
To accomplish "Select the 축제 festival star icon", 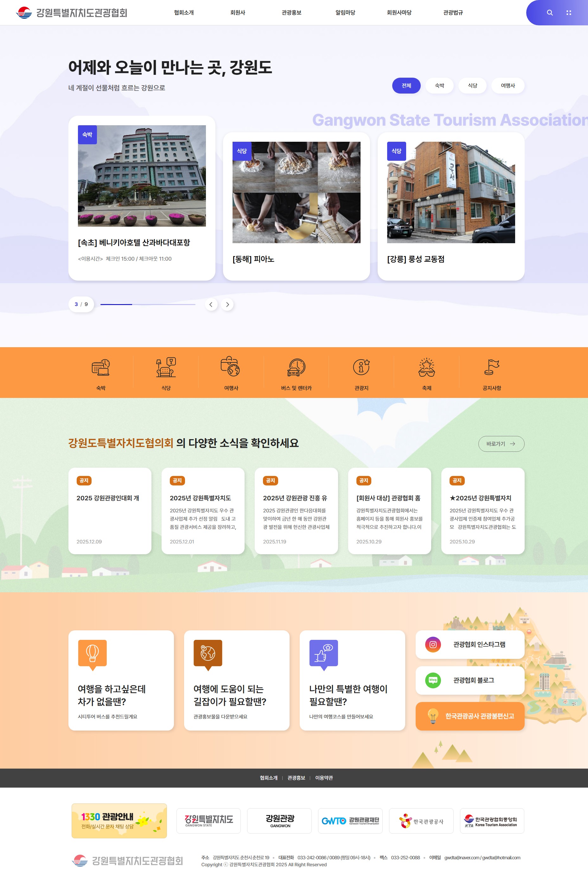I will pos(426,367).
